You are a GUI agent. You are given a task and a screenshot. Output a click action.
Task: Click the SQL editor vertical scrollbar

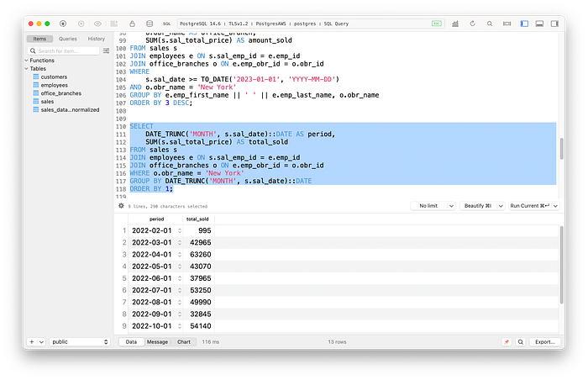(561, 148)
